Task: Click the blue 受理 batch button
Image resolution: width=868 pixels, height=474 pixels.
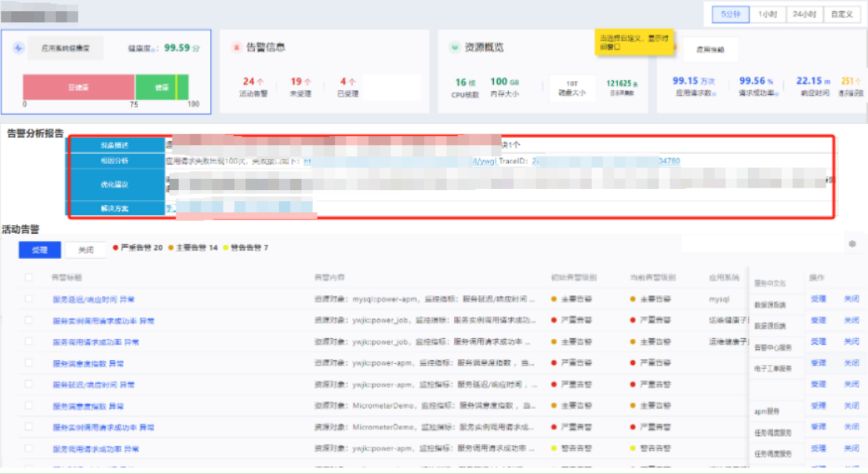Action: [x=39, y=250]
